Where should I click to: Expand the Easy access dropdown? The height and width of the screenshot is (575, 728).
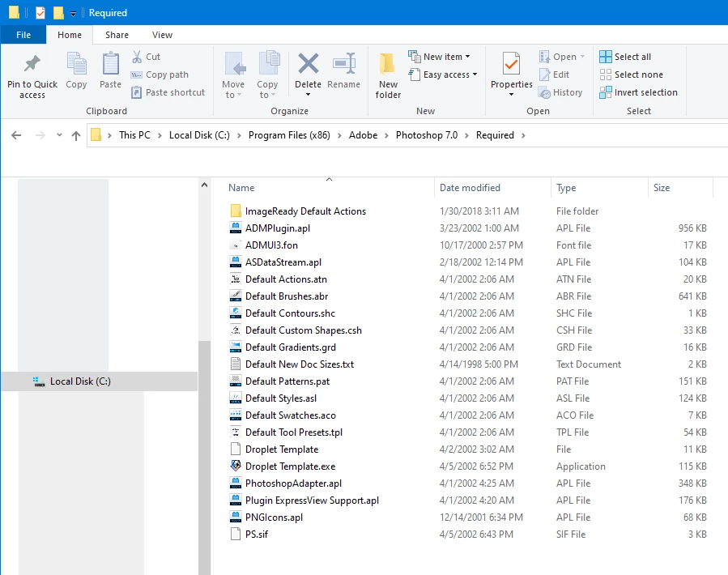[475, 75]
